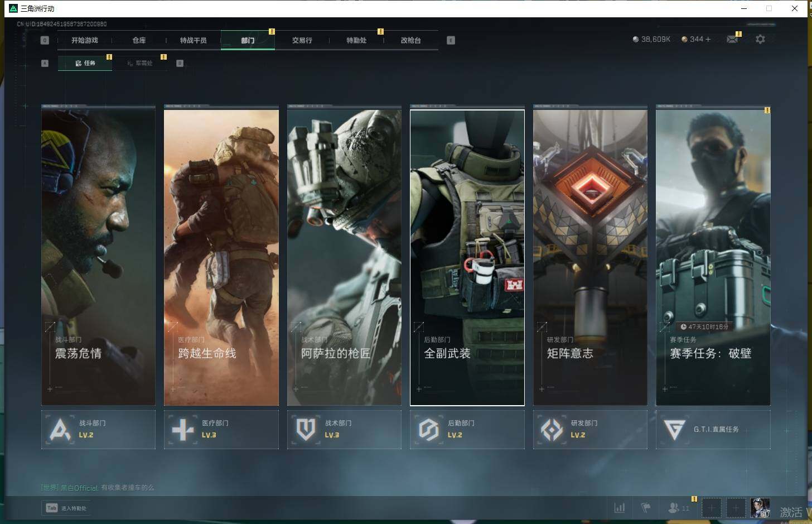
Task: Click the 医疗部门 Lv.3 cross icon
Action: (183, 430)
